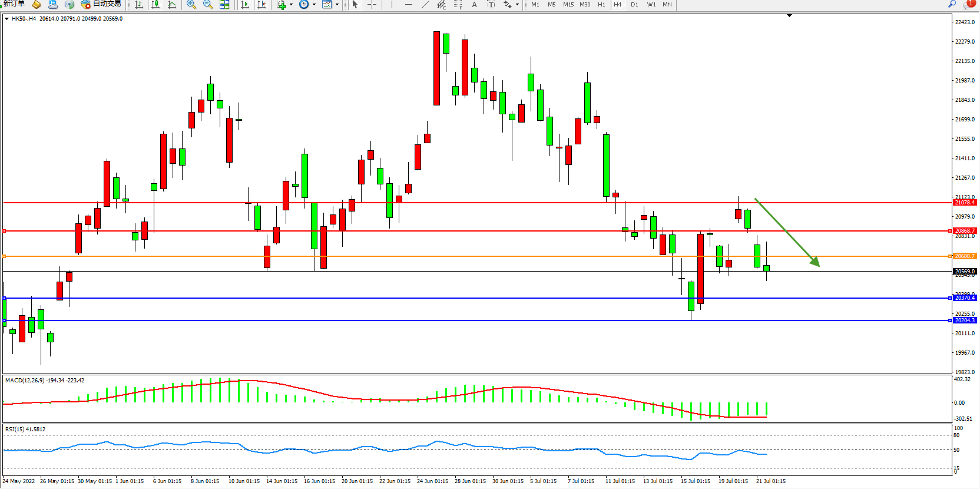The image size is (980, 489).
Task: Select the horizontal line drawing tool
Action: 408,5
